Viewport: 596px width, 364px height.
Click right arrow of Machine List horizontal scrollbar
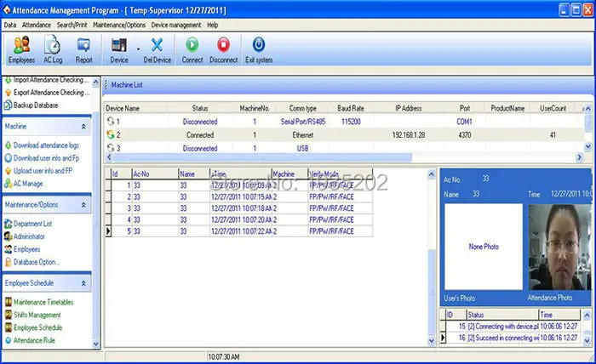pyautogui.click(x=580, y=157)
